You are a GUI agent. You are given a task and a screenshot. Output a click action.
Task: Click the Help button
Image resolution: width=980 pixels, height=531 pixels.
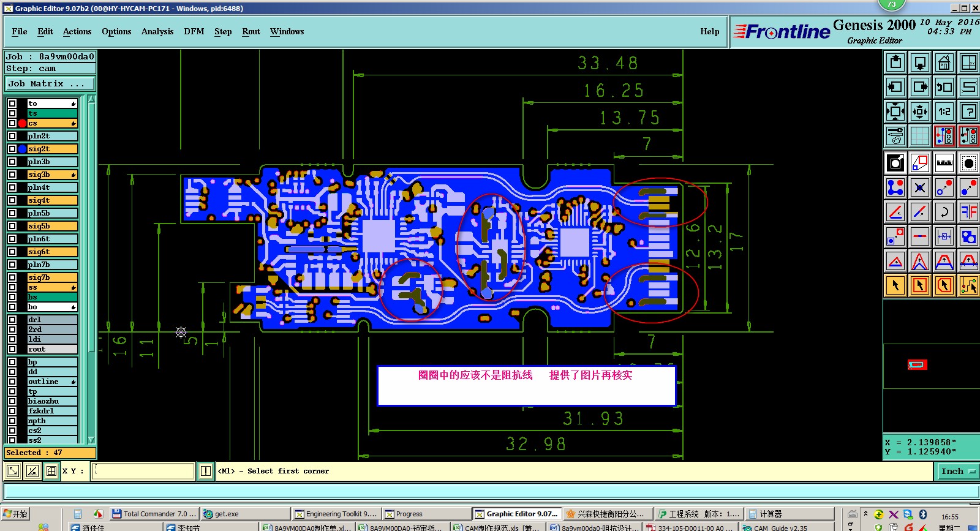pyautogui.click(x=710, y=31)
